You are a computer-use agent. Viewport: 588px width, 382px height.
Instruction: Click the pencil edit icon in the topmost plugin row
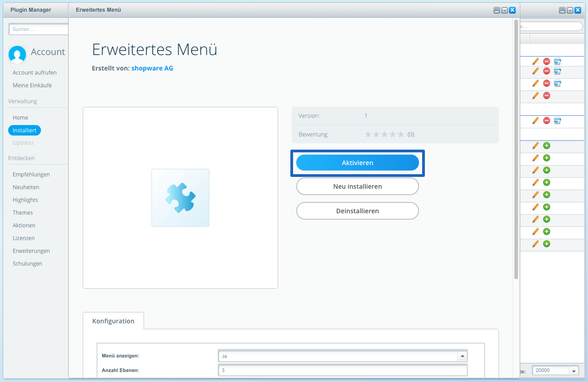tap(535, 61)
